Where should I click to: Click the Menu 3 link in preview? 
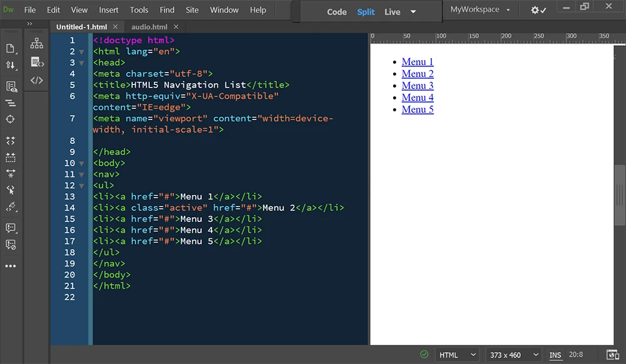point(417,86)
